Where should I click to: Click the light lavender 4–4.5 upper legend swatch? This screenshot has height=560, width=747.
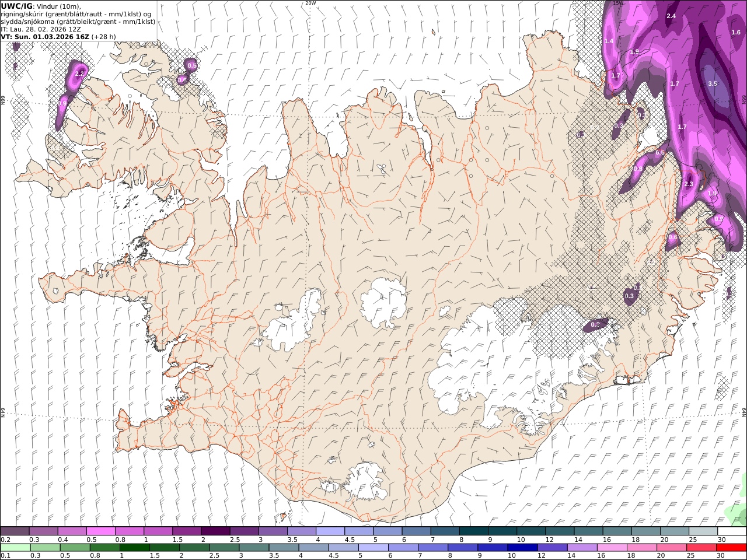[330, 531]
